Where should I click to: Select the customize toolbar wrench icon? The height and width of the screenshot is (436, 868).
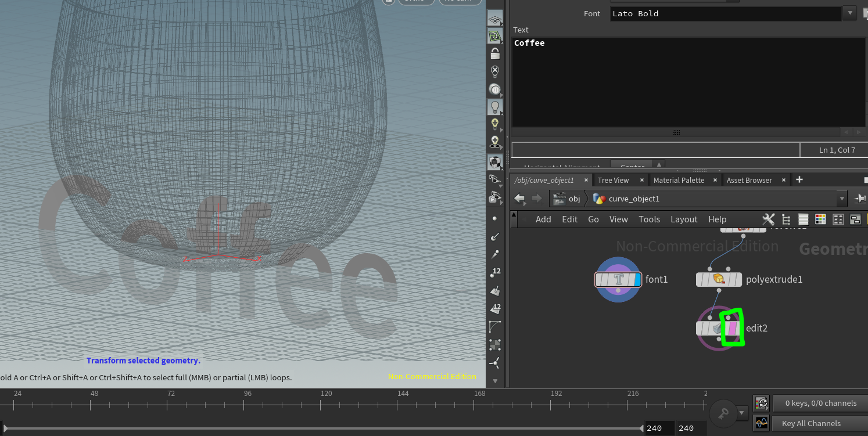point(769,219)
